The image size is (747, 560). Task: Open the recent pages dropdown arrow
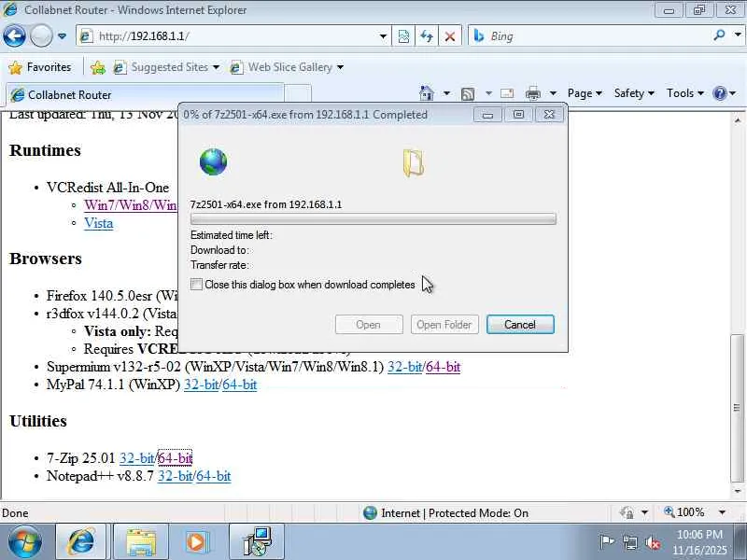[x=62, y=36]
